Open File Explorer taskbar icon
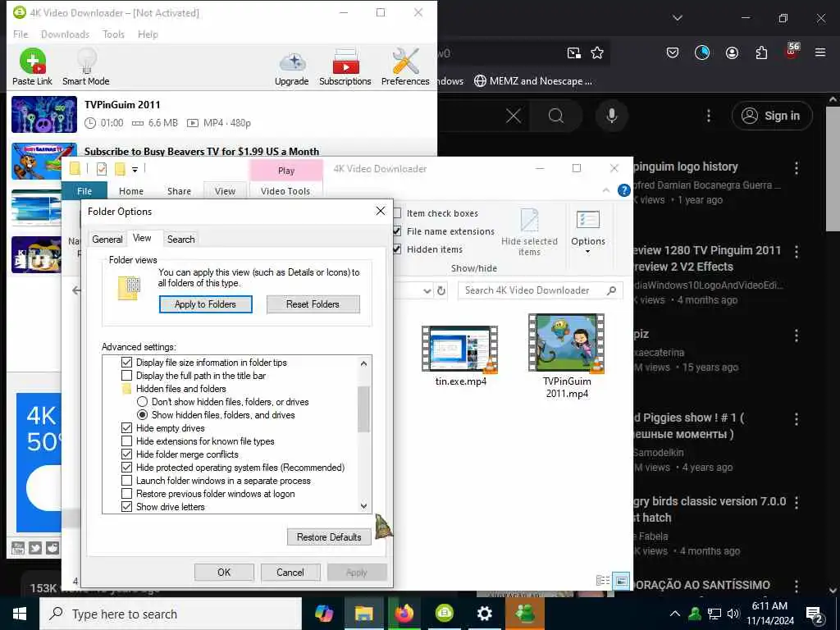Screen dimensions: 840x630 pyautogui.click(x=363, y=614)
